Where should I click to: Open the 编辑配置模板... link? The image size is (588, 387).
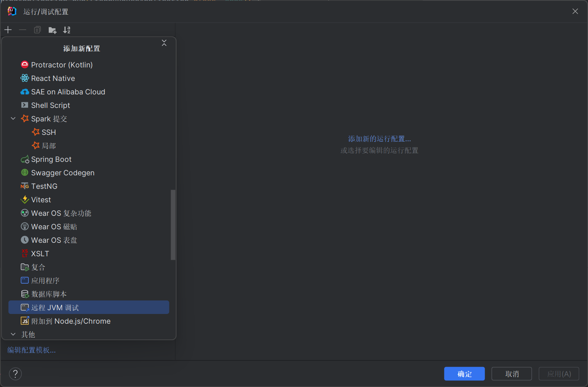(x=31, y=350)
